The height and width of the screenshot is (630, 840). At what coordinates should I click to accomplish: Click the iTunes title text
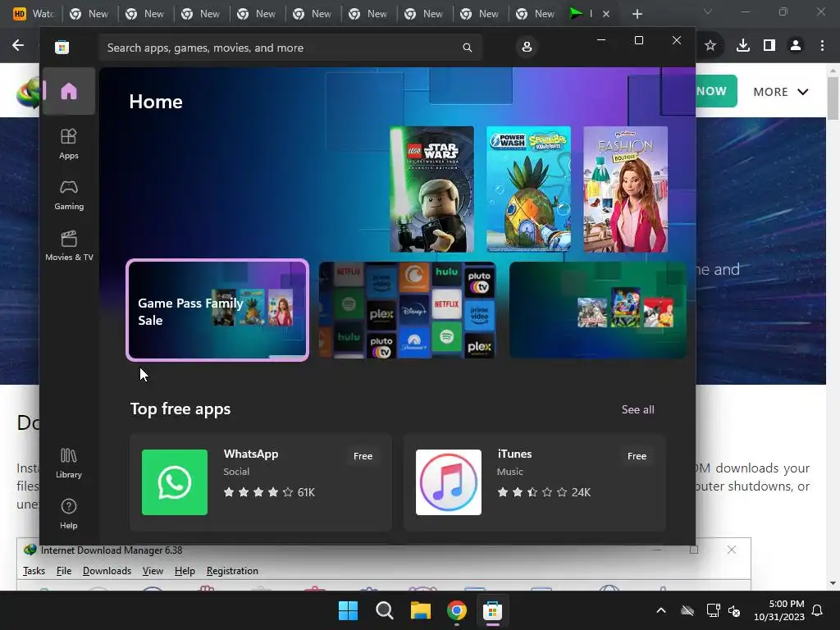pos(514,454)
